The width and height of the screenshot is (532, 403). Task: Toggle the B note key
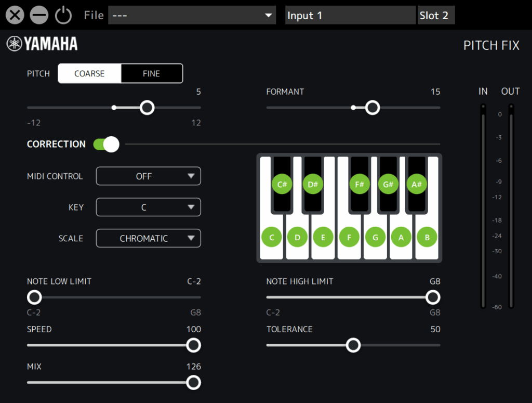[427, 238]
